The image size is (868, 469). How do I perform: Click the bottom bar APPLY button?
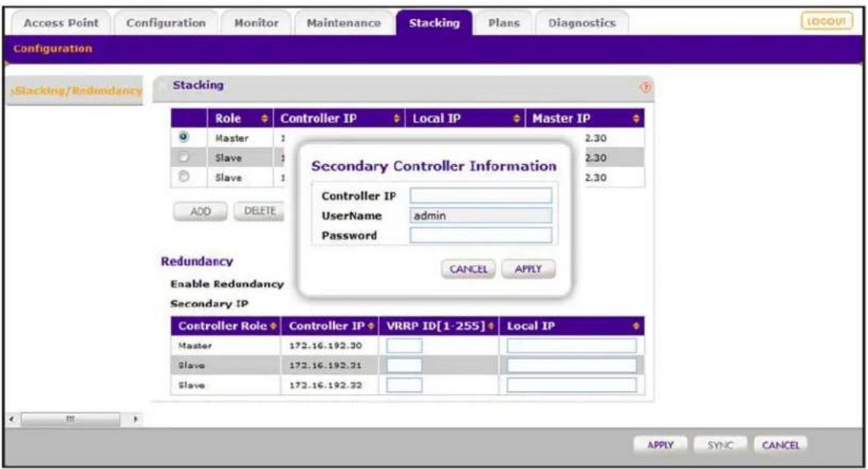(660, 445)
